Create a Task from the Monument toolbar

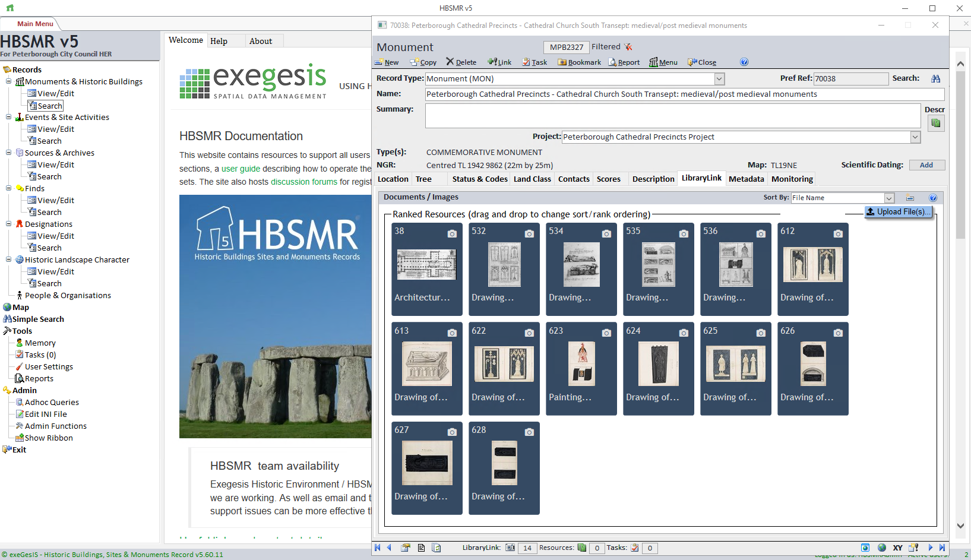pos(534,62)
